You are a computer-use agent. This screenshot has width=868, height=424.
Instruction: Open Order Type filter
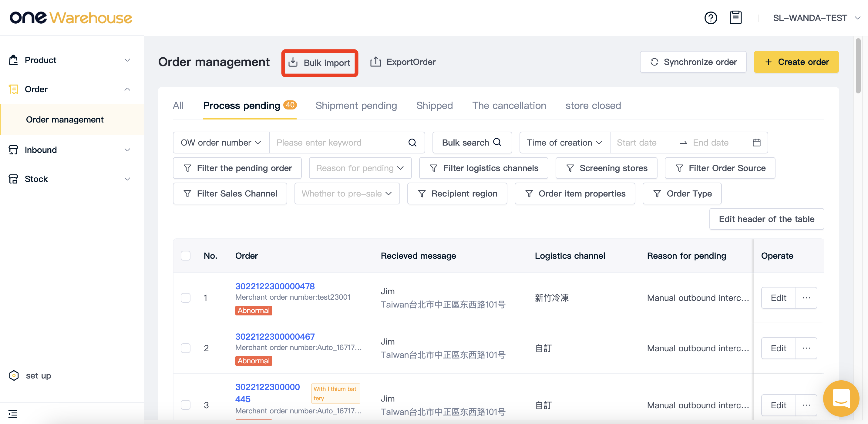[x=682, y=194]
